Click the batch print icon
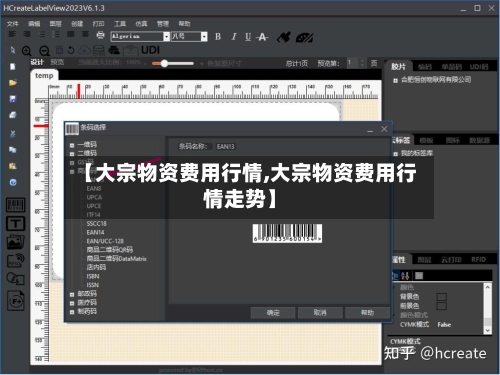Screen dimensions: 500x375 [x=114, y=50]
